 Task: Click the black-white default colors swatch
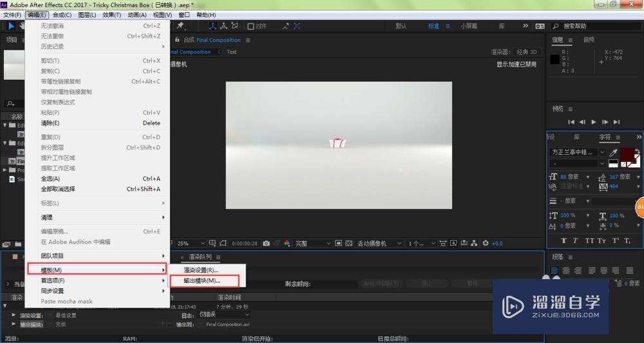pyautogui.click(x=613, y=164)
